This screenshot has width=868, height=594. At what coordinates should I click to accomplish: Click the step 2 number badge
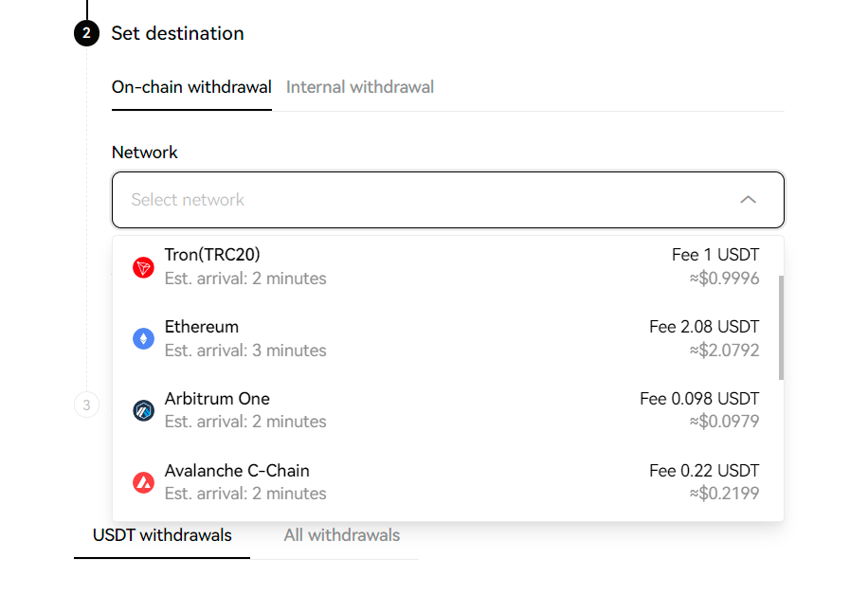coord(86,34)
